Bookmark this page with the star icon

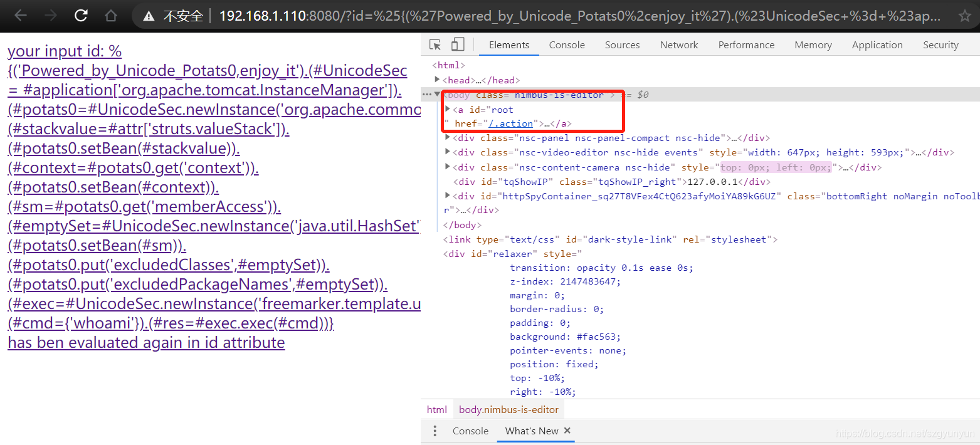(x=964, y=16)
